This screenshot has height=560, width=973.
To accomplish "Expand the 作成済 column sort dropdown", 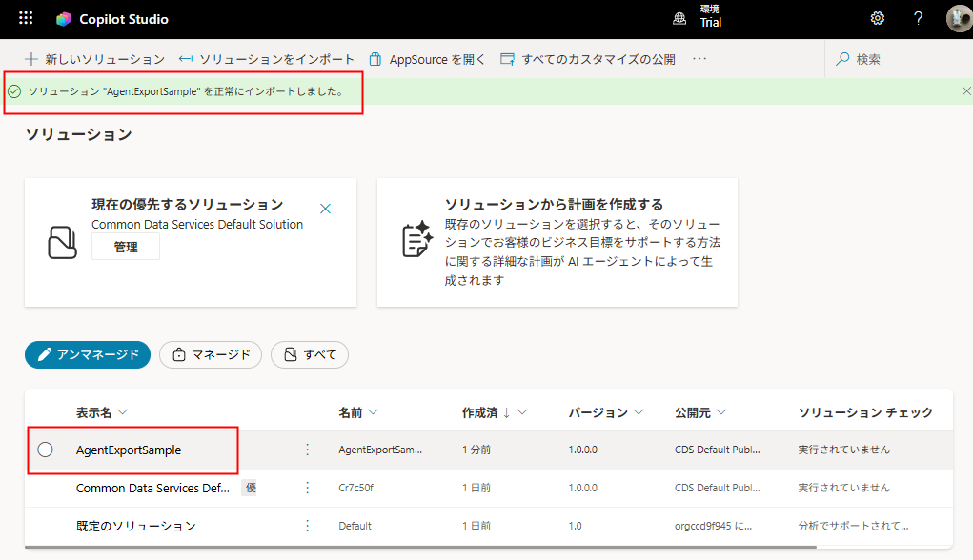I will (x=522, y=413).
